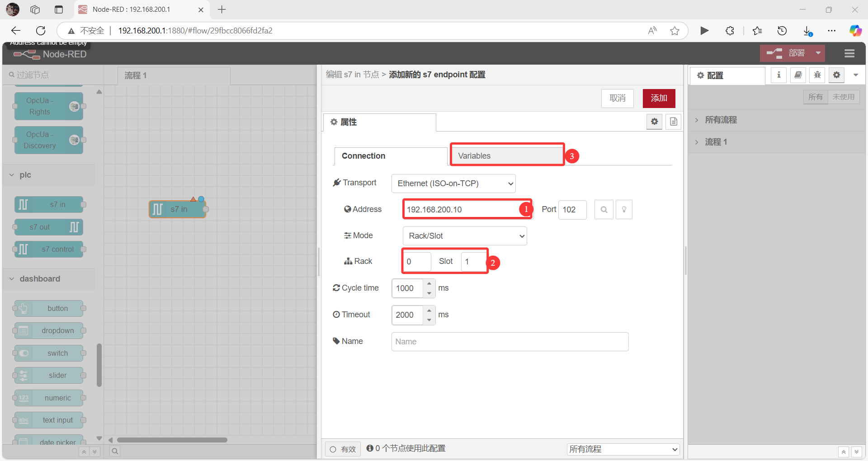Viewport: 868px width, 461px height.
Task: Click the 过滤节点 palette filter box
Action: 53,75
